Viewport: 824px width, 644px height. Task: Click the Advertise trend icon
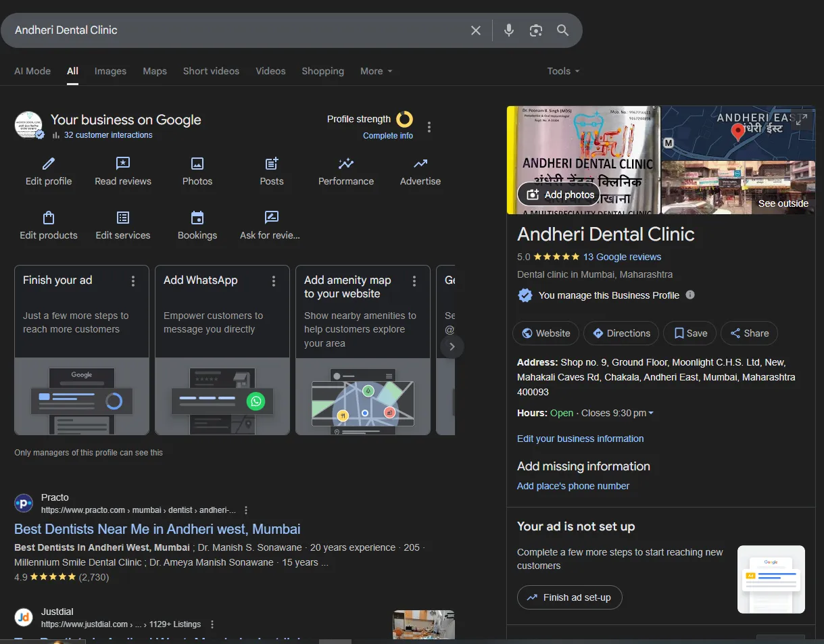[420, 164]
